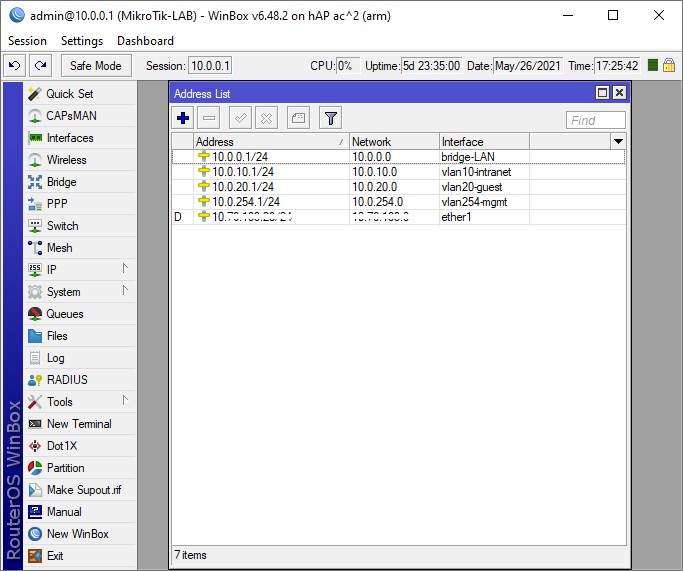683x571 pixels.
Task: Open CAPsMAN in sidebar
Action: coord(80,116)
